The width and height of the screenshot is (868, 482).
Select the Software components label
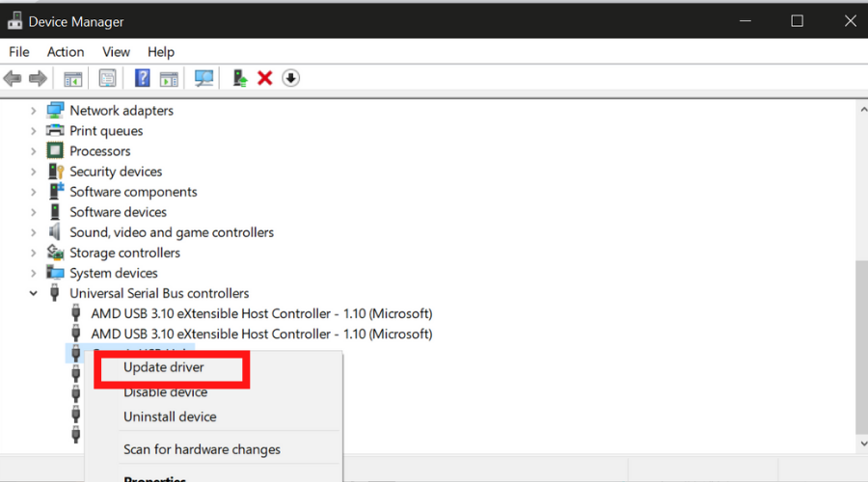(133, 192)
